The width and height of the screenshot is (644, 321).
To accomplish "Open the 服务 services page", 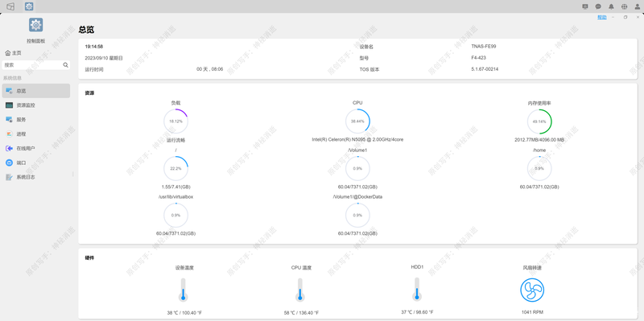I will pyautogui.click(x=35, y=119).
